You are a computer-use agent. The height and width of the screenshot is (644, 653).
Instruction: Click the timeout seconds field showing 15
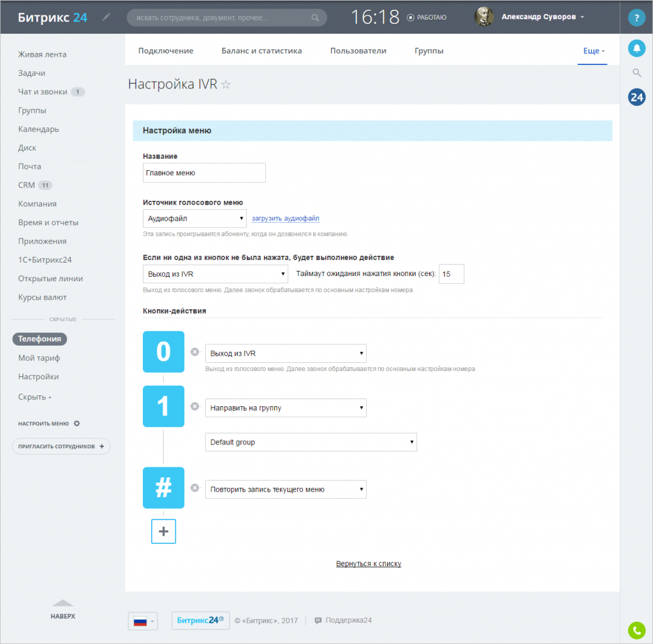(x=451, y=274)
